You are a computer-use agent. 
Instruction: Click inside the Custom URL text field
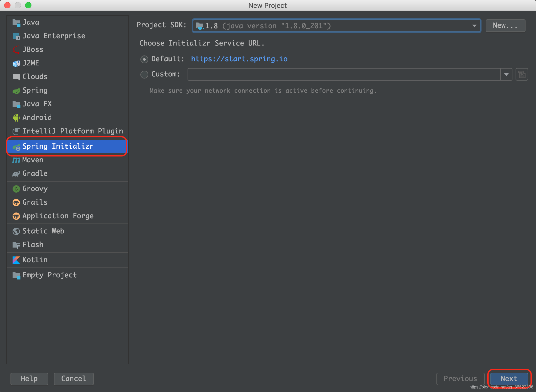pos(344,74)
